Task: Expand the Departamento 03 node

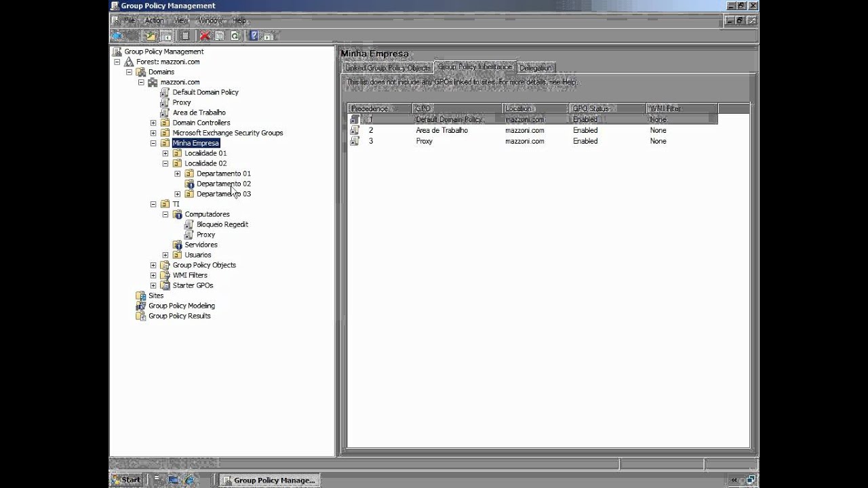Action: point(178,194)
